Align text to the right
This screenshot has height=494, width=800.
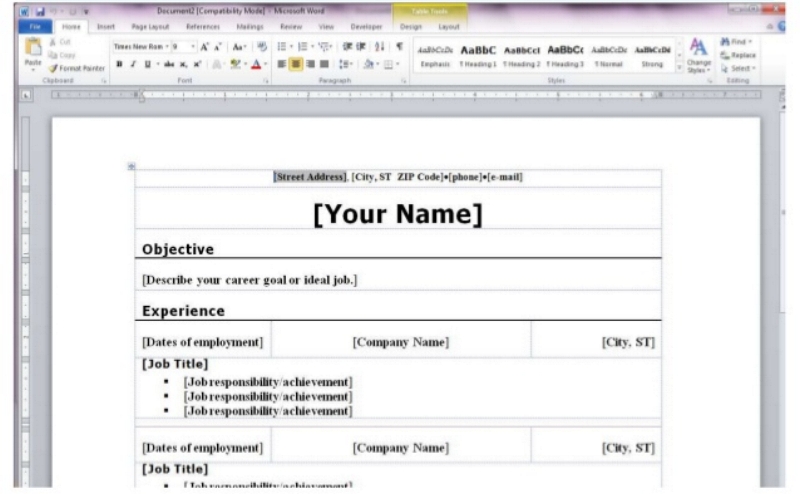click(x=310, y=64)
